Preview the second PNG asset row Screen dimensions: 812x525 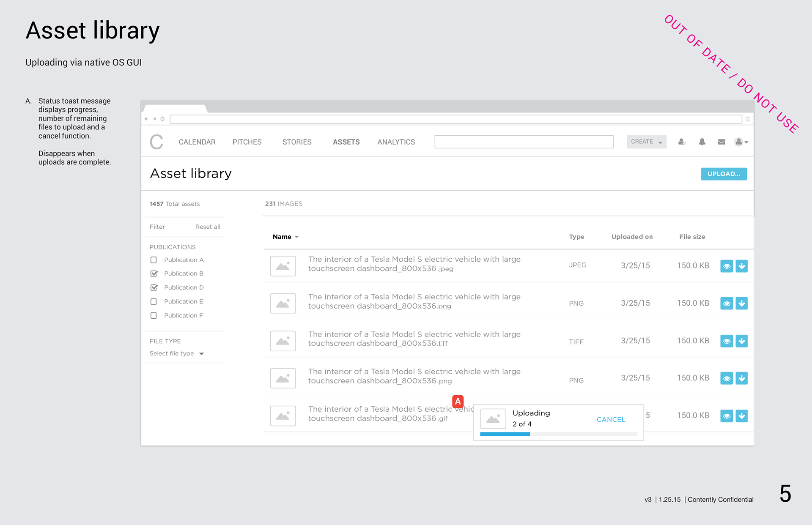coord(727,378)
